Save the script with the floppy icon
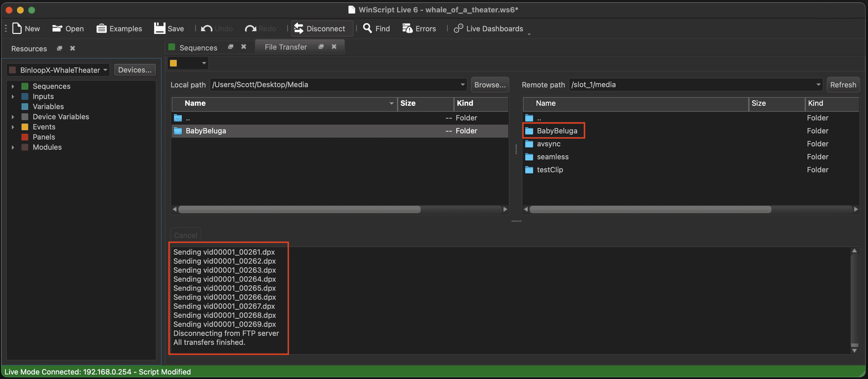This screenshot has height=379, width=868. (160, 28)
